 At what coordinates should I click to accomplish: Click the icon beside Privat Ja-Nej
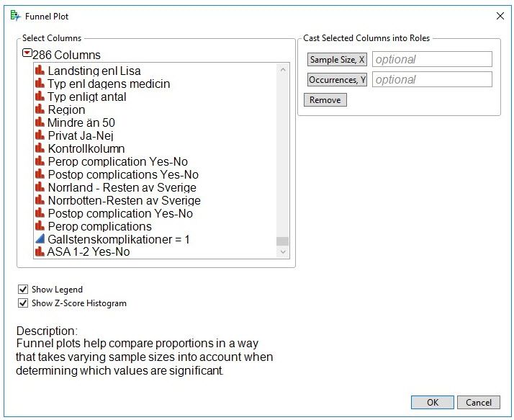40,135
